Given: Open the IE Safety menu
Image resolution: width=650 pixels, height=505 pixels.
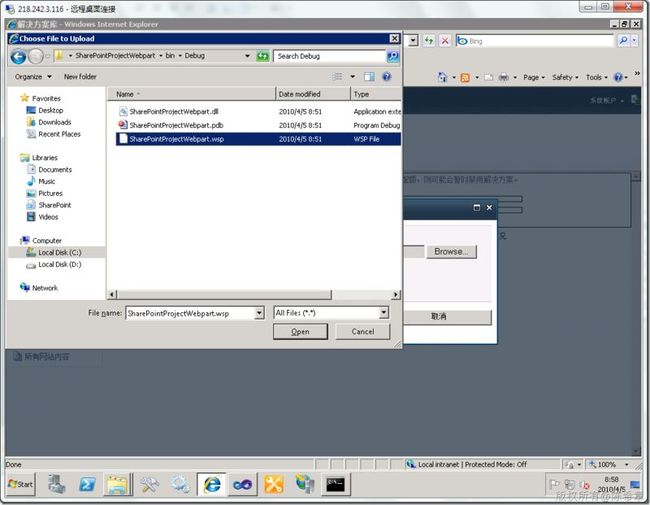Looking at the screenshot, I should 565,78.
